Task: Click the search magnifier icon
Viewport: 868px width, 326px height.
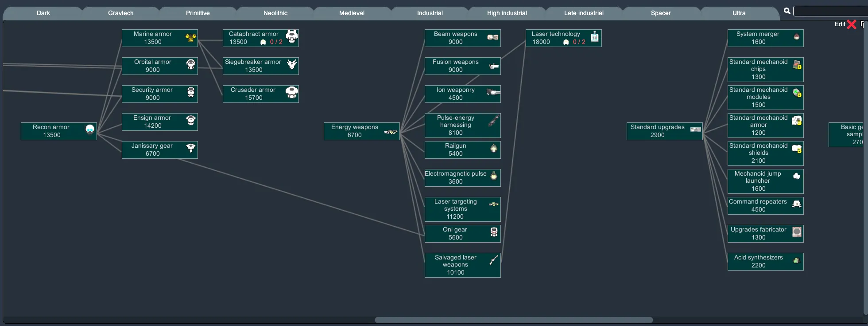Action: (787, 11)
